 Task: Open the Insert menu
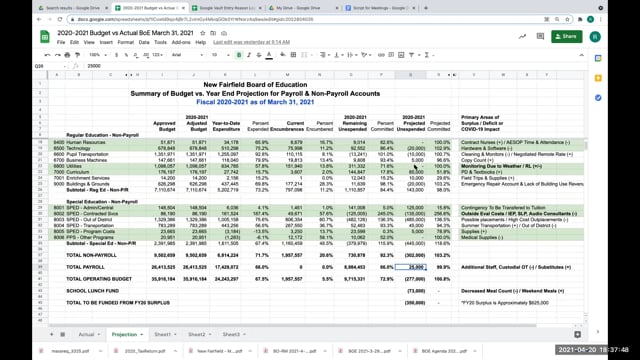tap(106, 42)
